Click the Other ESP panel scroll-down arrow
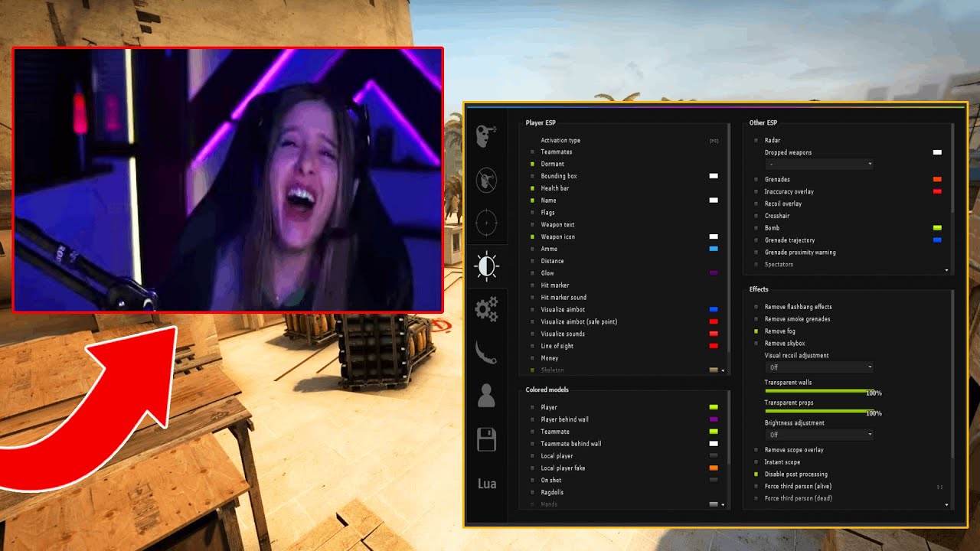 tap(947, 270)
